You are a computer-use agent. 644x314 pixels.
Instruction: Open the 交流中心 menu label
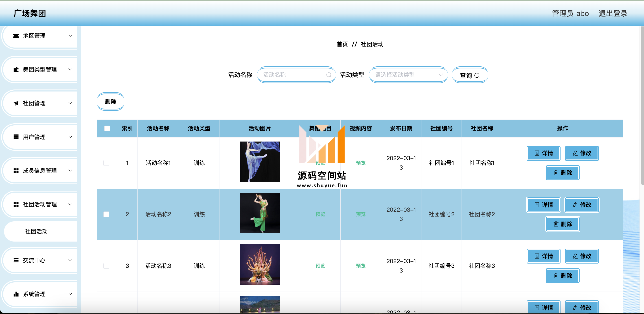tap(34, 260)
